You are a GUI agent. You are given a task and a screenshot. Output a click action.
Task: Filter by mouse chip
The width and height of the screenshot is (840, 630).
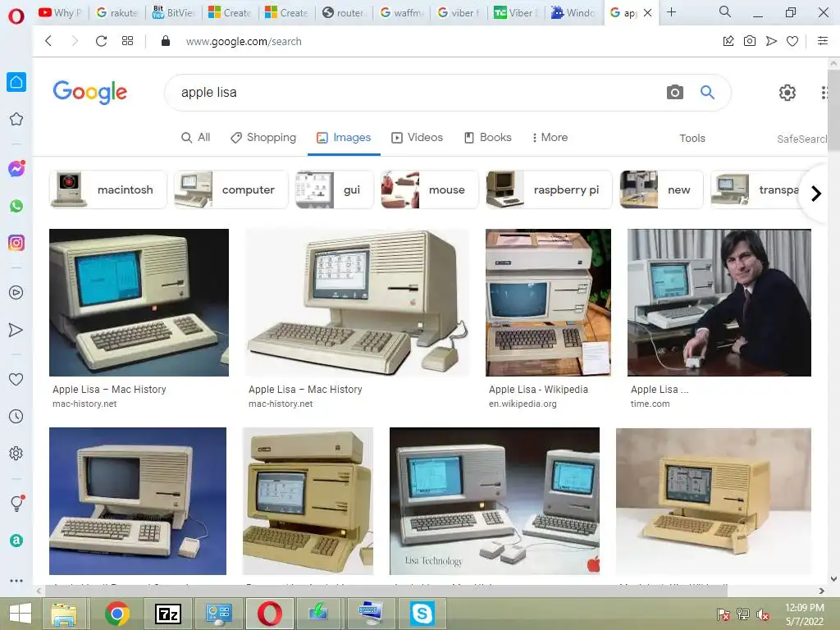tap(430, 189)
